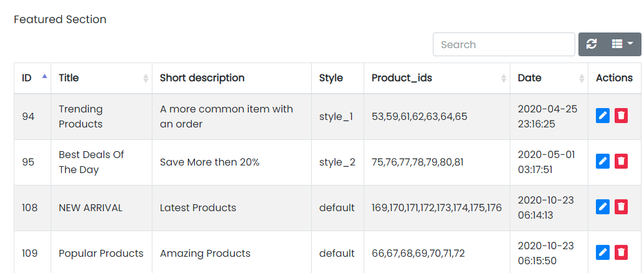Image resolution: width=644 pixels, height=273 pixels.
Task: Sort table by ID column
Action: point(32,78)
